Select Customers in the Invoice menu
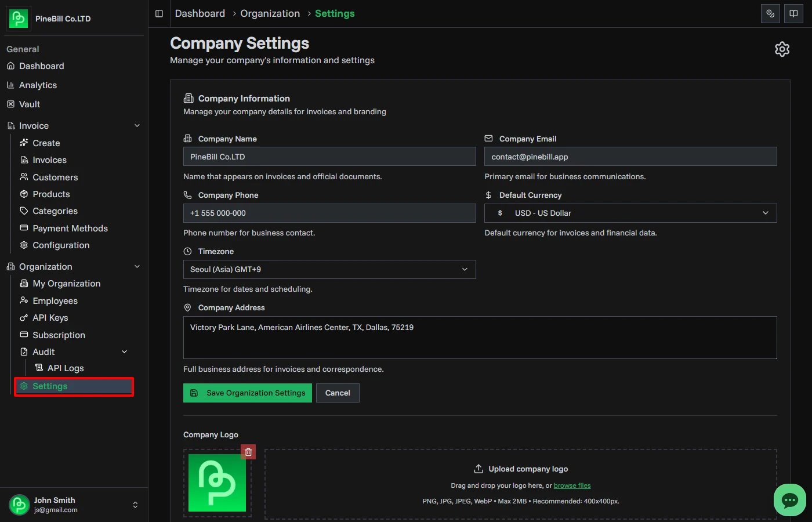The image size is (812, 522). click(x=55, y=177)
